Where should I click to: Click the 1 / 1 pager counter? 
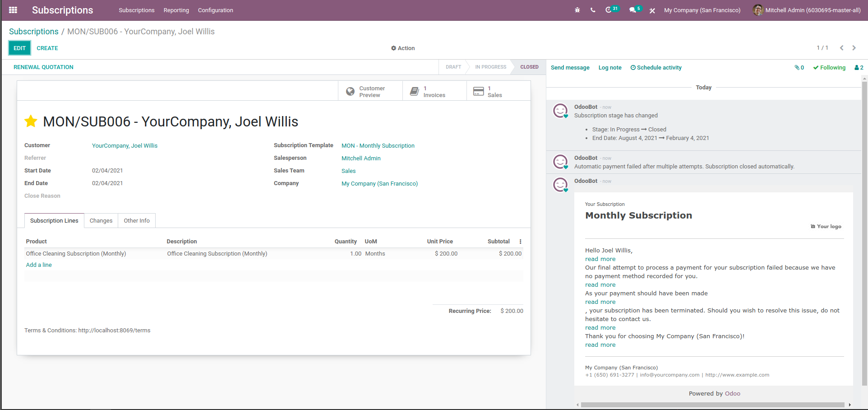pyautogui.click(x=822, y=48)
